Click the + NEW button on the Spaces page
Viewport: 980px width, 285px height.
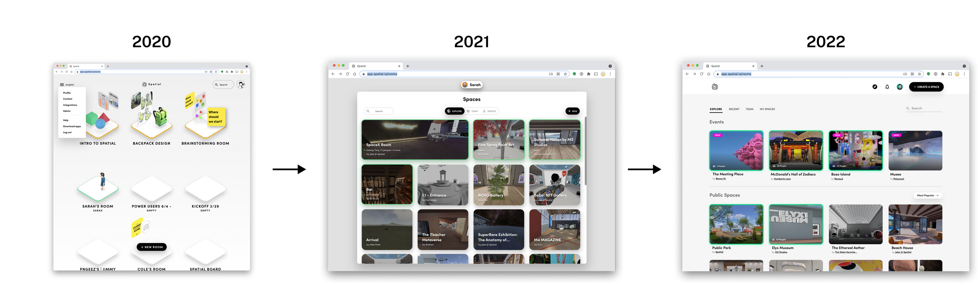click(x=573, y=111)
